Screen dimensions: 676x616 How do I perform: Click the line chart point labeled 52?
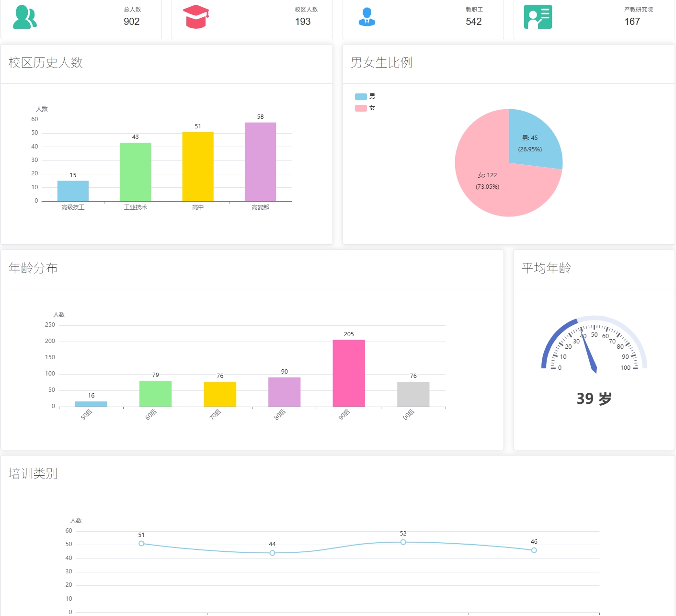pos(403,542)
